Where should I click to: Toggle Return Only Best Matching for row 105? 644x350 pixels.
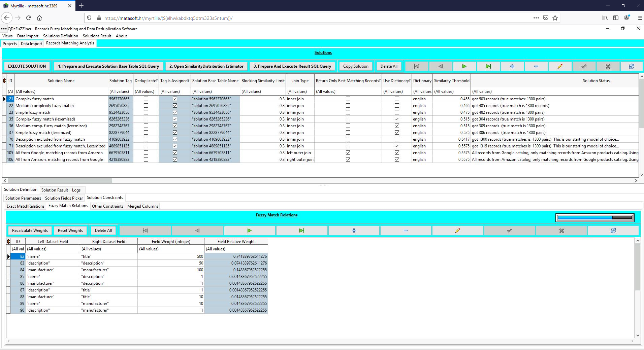coord(348,153)
